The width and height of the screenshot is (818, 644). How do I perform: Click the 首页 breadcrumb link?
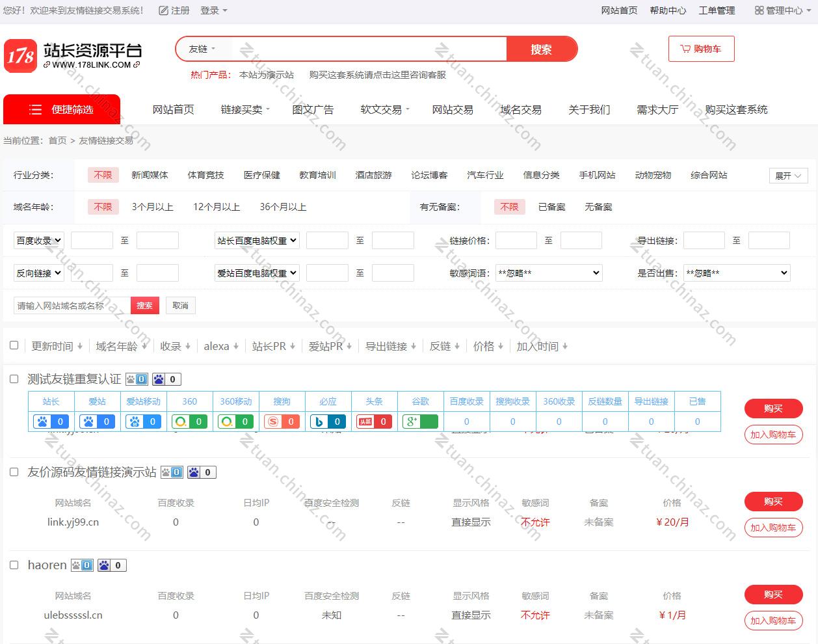(x=57, y=141)
